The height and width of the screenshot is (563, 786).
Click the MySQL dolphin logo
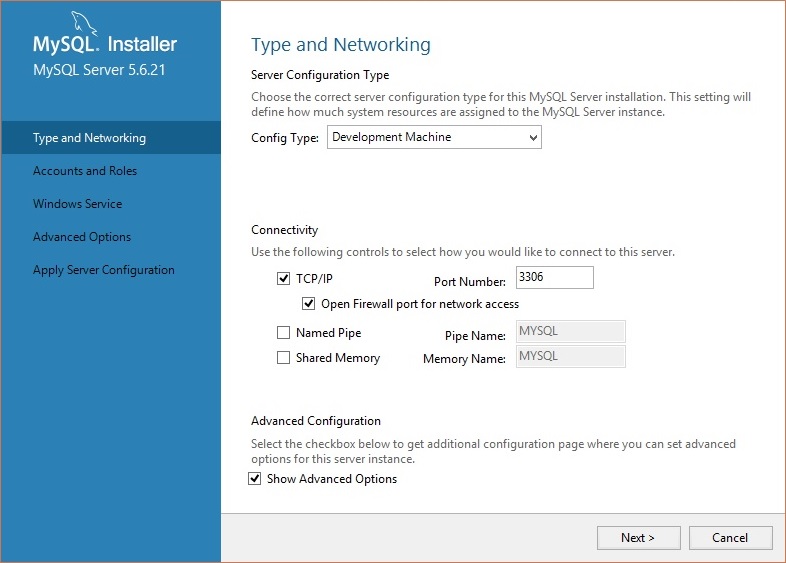click(84, 24)
